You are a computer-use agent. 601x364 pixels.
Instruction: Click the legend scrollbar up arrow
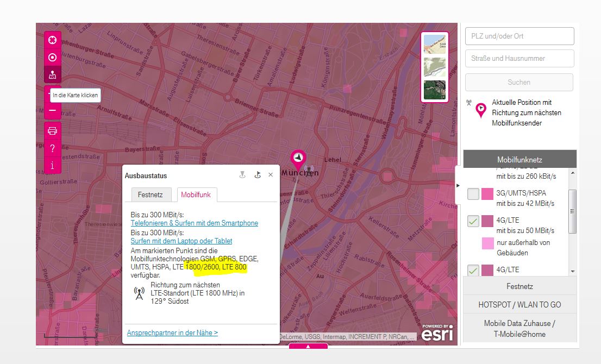(x=573, y=173)
